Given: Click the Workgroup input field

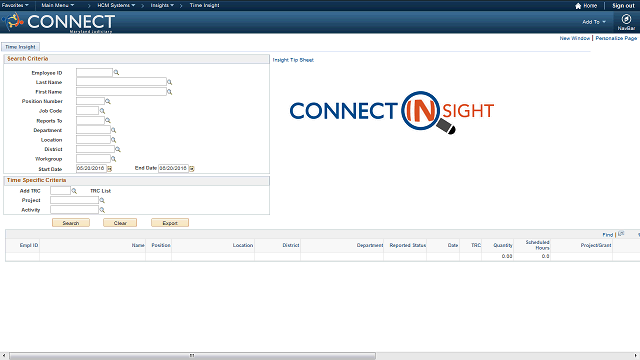Looking at the screenshot, I should [93, 159].
